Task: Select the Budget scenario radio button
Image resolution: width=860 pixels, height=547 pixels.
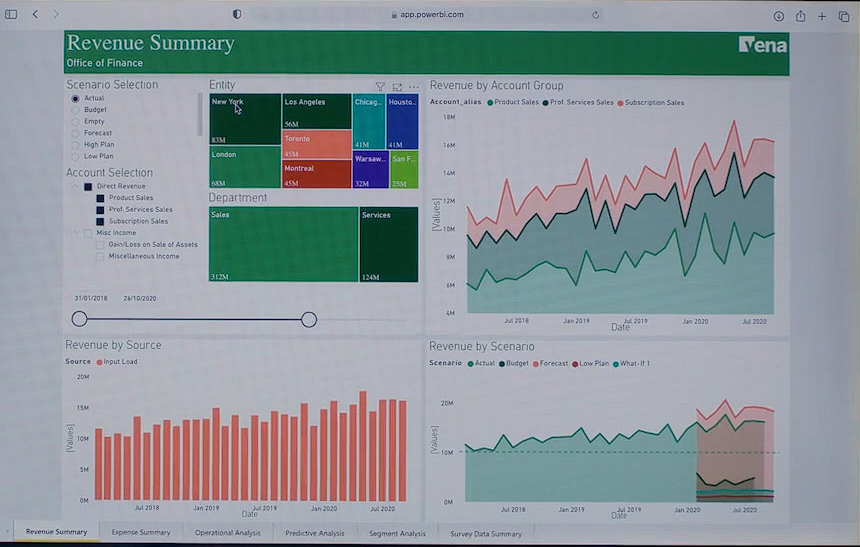Action: [x=75, y=110]
